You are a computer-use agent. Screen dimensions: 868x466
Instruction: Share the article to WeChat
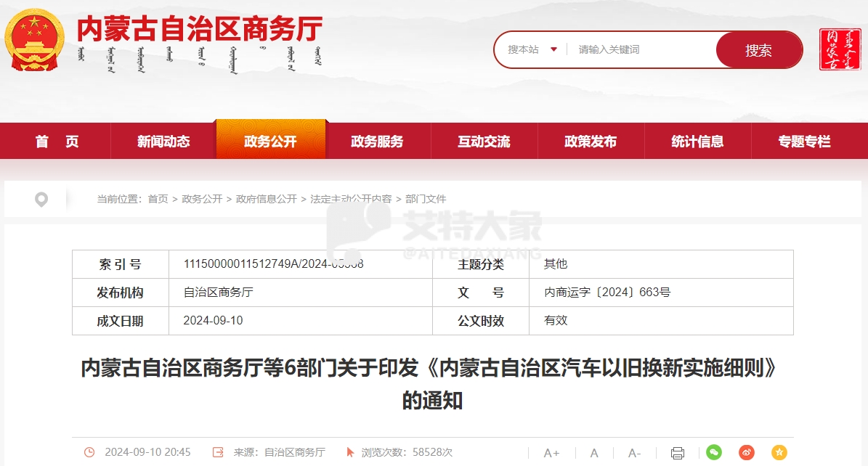click(714, 452)
